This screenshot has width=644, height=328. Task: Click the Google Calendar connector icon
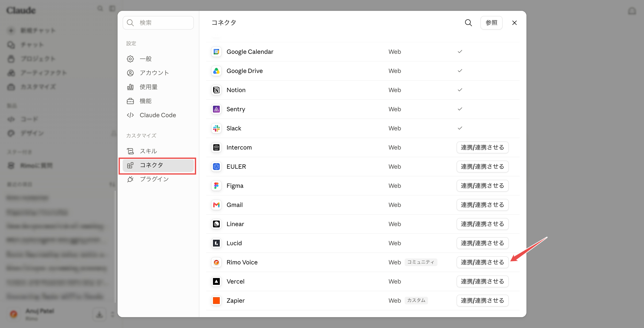216,52
